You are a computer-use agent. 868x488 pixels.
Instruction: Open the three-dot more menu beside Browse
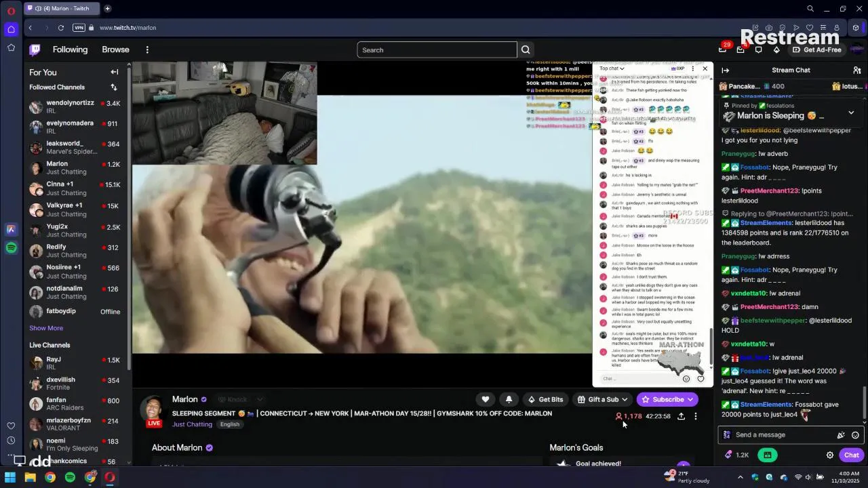pos(147,49)
